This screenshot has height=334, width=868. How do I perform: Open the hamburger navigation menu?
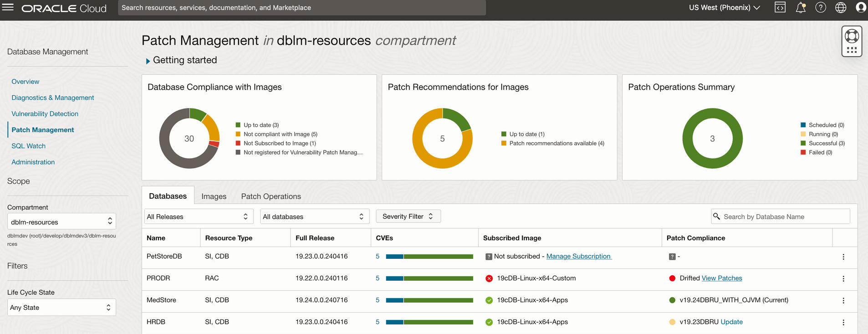[8, 7]
